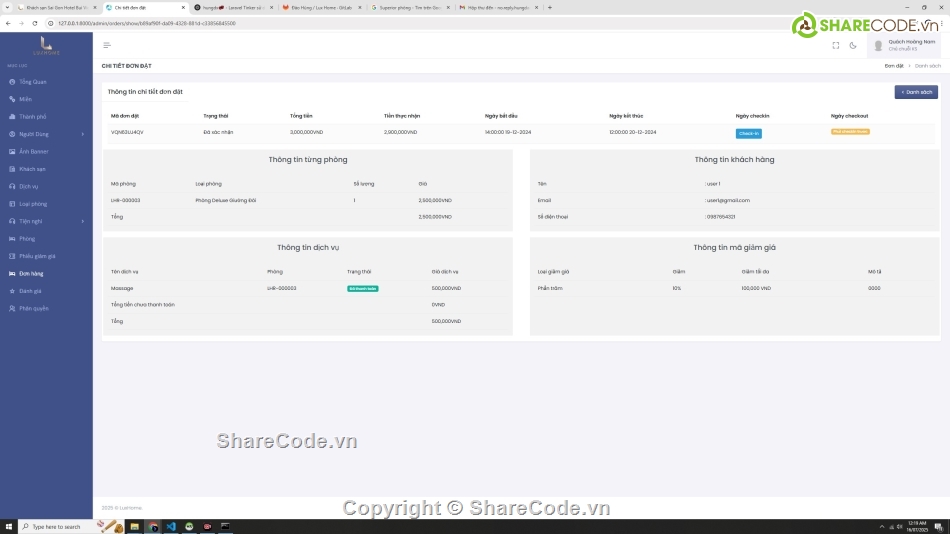This screenshot has width=950, height=534.
Task: Click order code VQN63UJ4QV
Action: [127, 132]
